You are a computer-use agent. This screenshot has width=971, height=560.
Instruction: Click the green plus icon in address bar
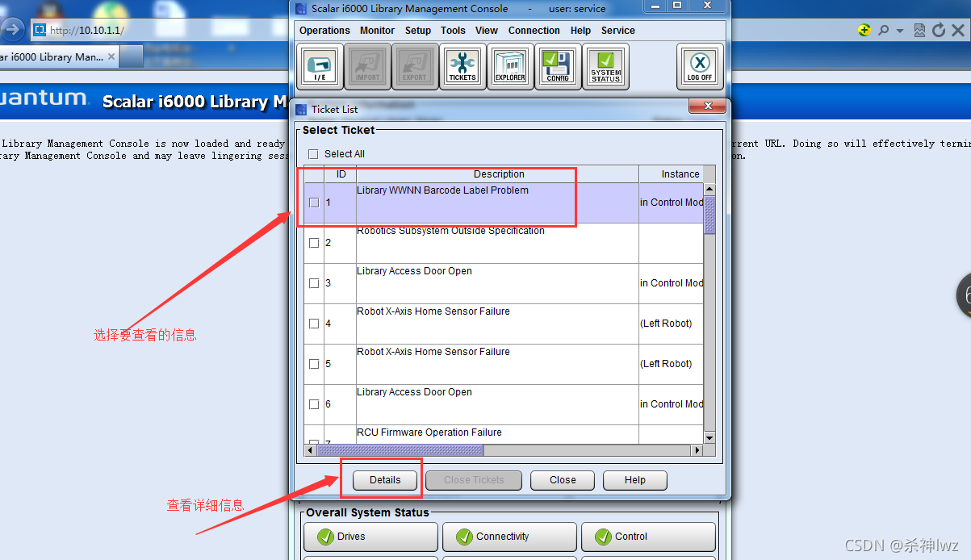click(x=864, y=30)
